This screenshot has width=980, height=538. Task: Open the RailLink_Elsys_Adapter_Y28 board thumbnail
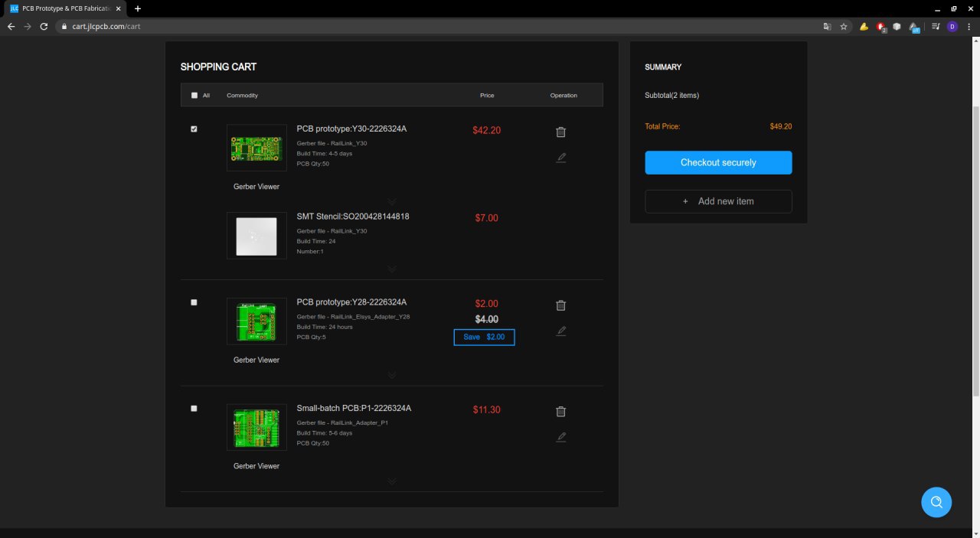coord(256,321)
